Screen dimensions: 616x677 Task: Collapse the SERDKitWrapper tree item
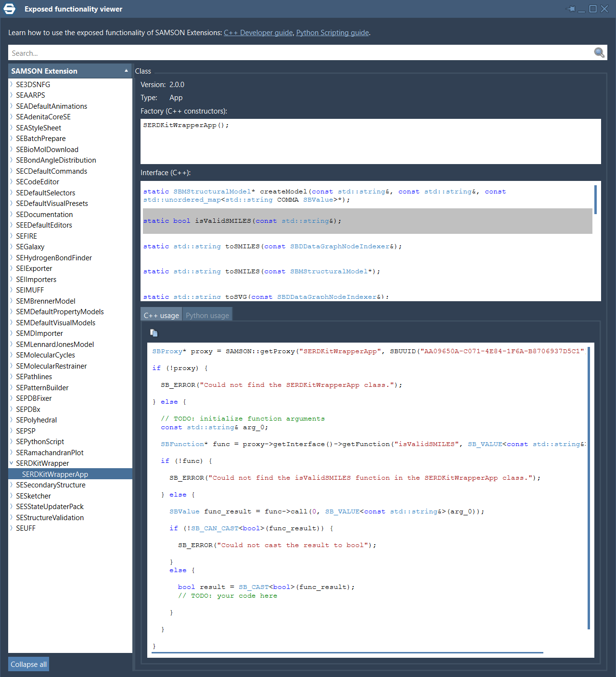12,463
